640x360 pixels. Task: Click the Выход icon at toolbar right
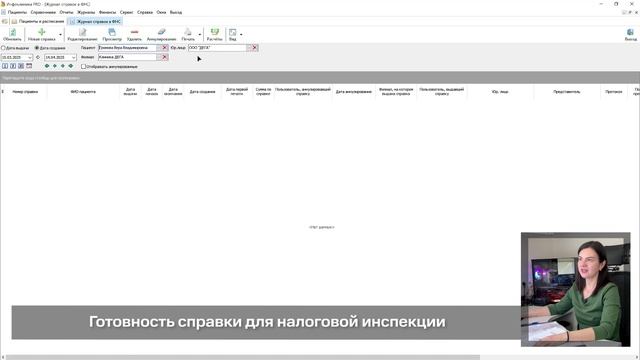point(630,32)
